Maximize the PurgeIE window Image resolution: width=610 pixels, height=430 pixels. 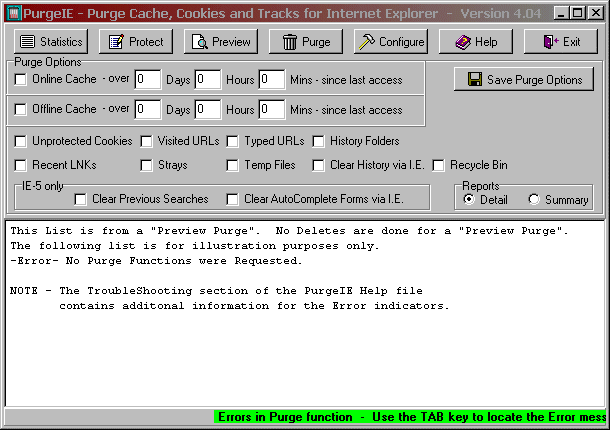click(x=578, y=13)
